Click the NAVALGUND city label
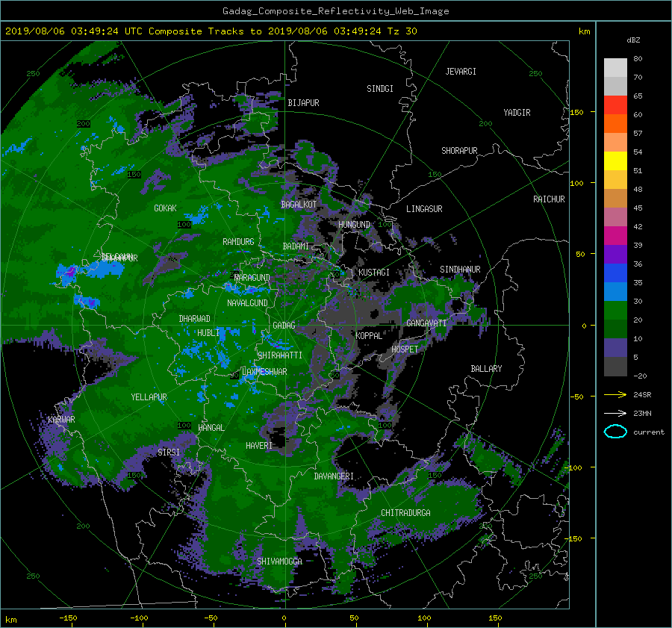Image resolution: width=672 pixels, height=628 pixels. [247, 303]
